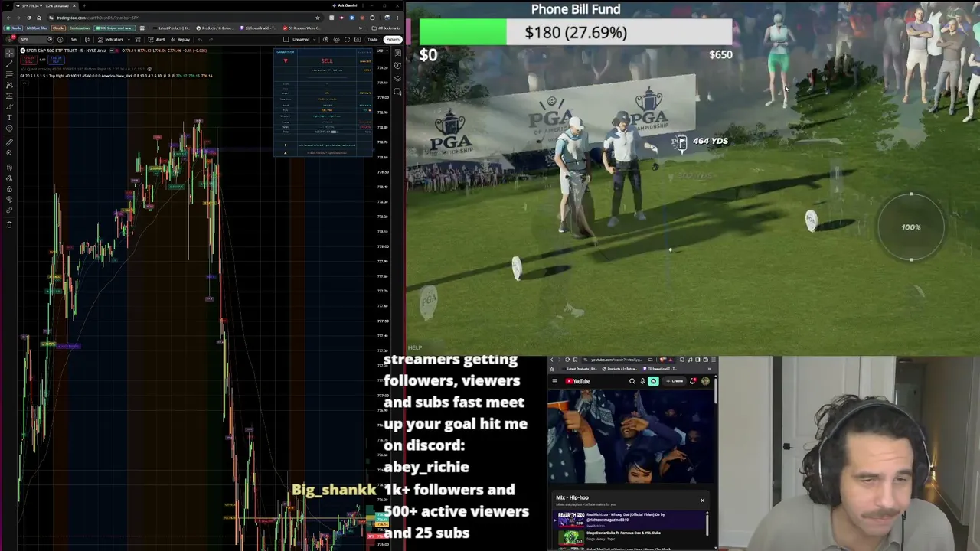Open the object tree layers panel
The height and width of the screenshot is (551, 980).
click(397, 79)
